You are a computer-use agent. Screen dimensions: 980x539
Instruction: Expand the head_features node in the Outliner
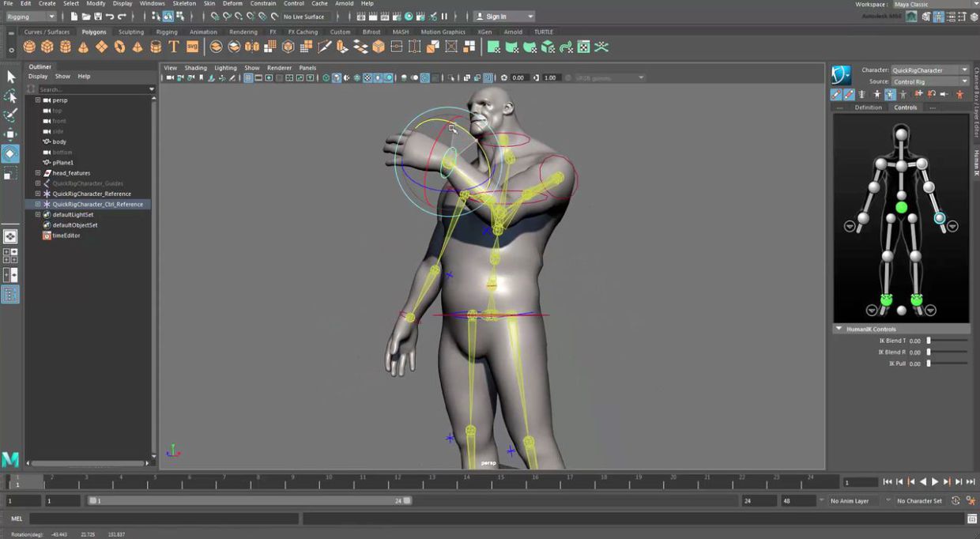point(37,172)
